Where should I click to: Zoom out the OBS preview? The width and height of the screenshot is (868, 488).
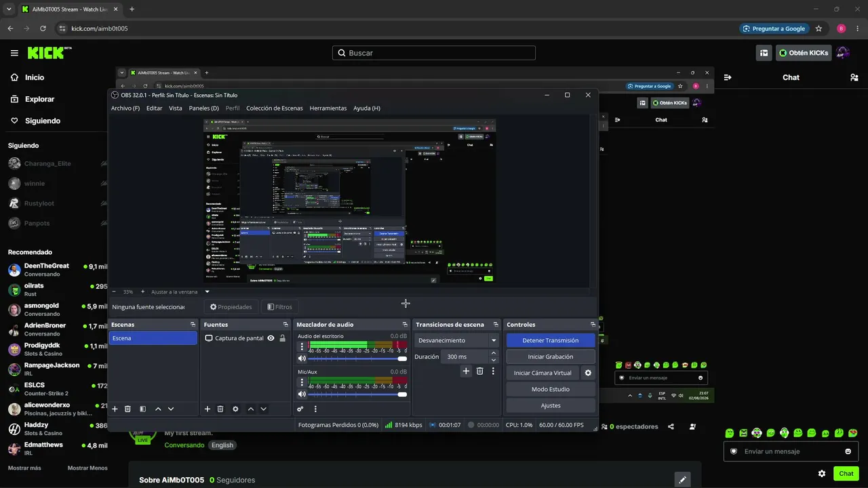[x=113, y=291]
